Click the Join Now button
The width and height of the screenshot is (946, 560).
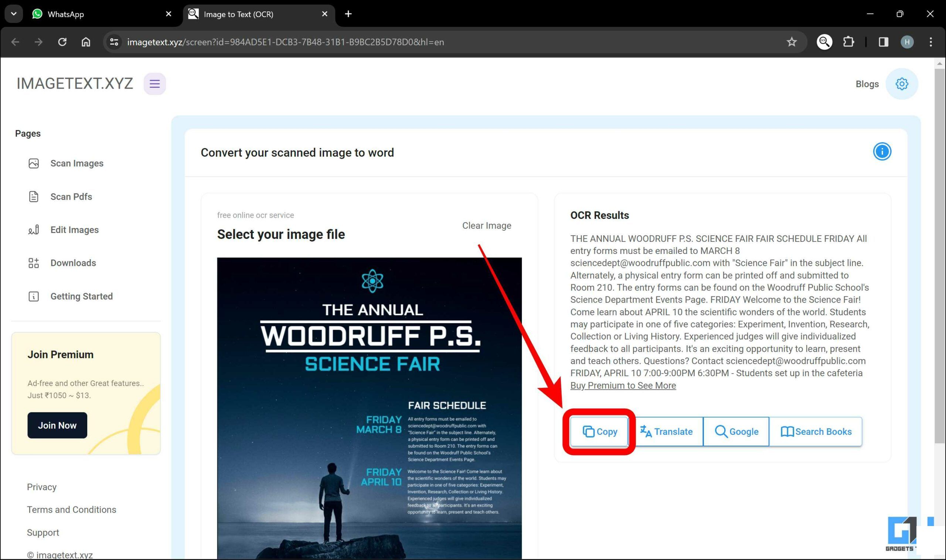57,425
